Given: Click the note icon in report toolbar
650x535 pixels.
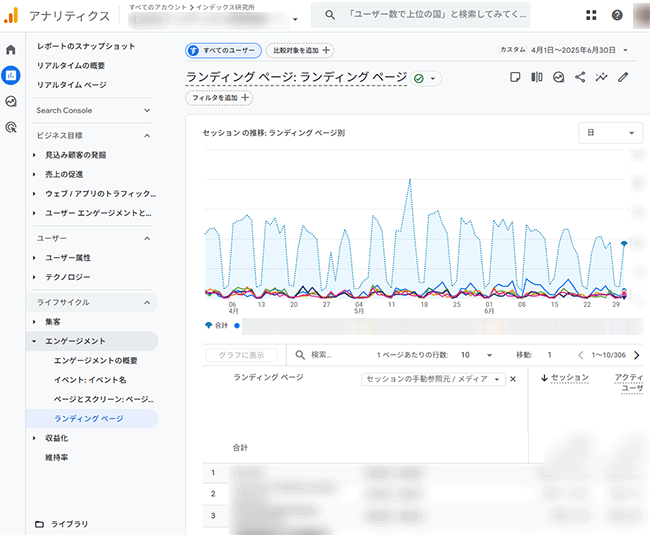Looking at the screenshot, I should click(515, 77).
